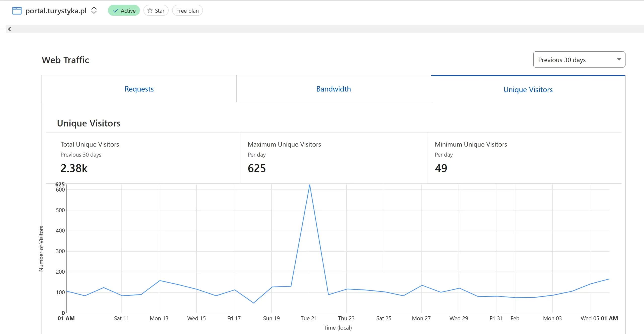Click the chart line's lowest dip point
The height and width of the screenshot is (334, 644).
point(253,303)
